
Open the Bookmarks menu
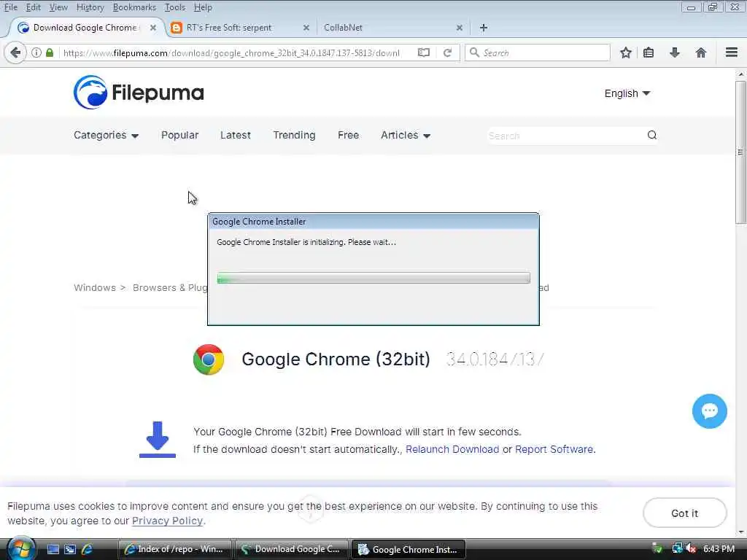tap(134, 7)
